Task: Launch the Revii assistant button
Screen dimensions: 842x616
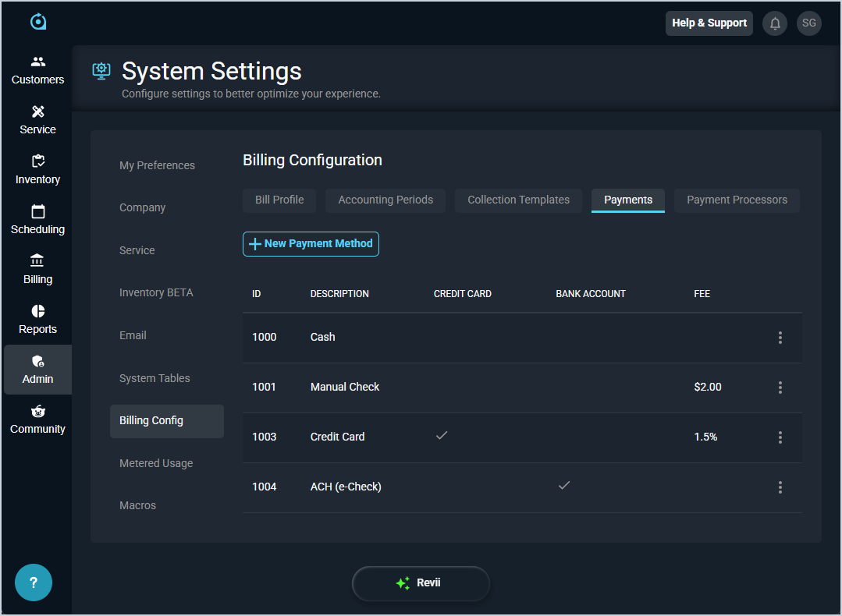Action: (x=421, y=583)
